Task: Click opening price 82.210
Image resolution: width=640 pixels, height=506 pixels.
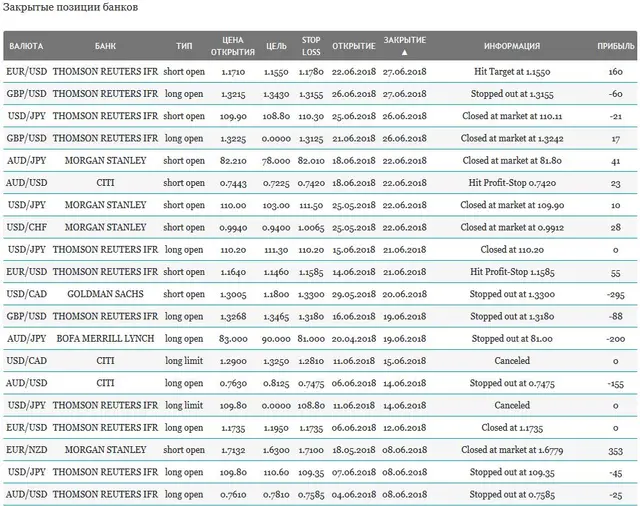Action: [233, 161]
